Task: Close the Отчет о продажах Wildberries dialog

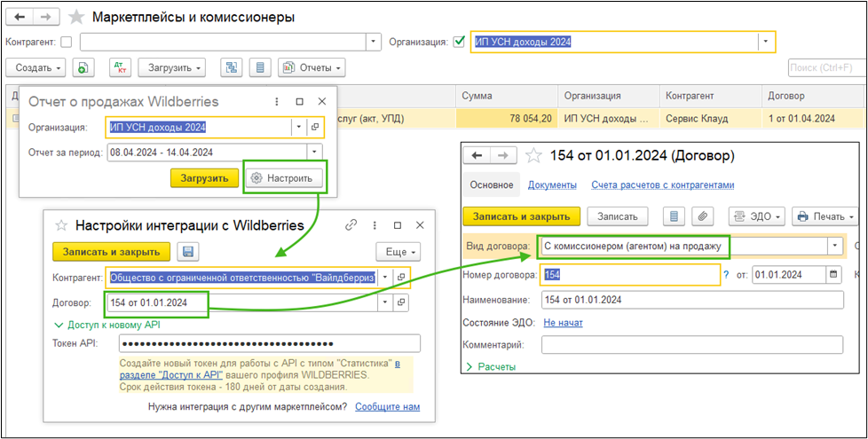Action: (x=322, y=102)
